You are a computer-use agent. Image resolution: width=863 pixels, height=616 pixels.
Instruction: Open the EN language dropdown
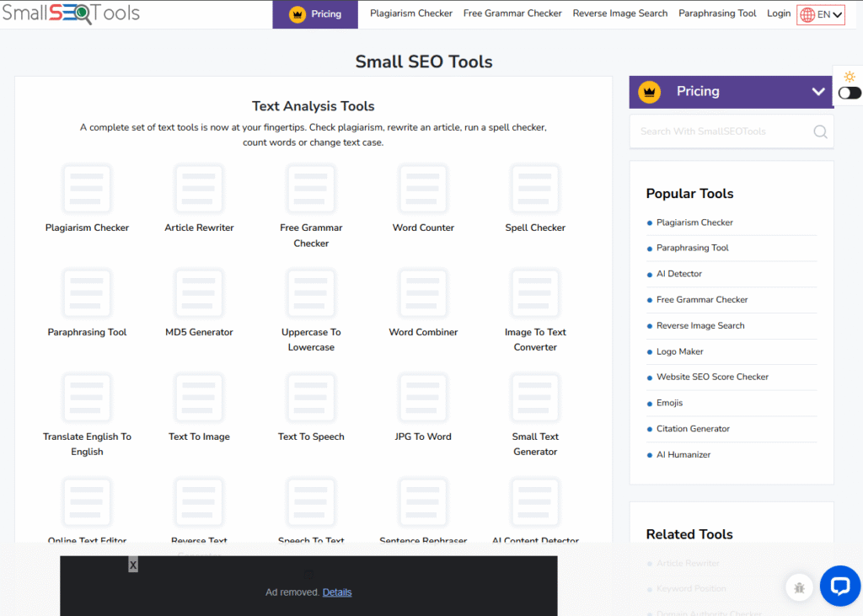(821, 15)
